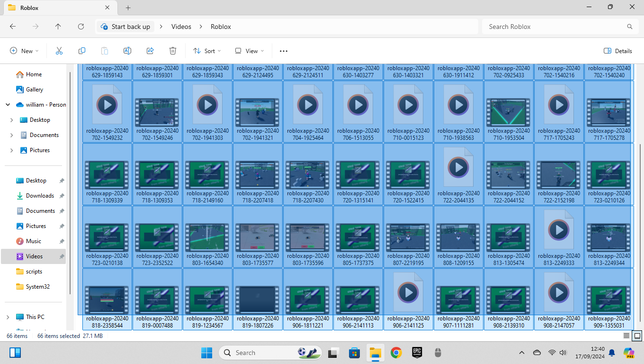644x364 pixels.
Task: Open OneDrive cloud tray icon
Action: (x=537, y=353)
